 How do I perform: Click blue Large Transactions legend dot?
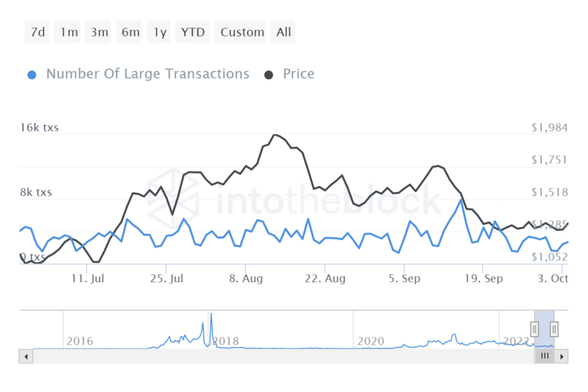pyautogui.click(x=32, y=75)
